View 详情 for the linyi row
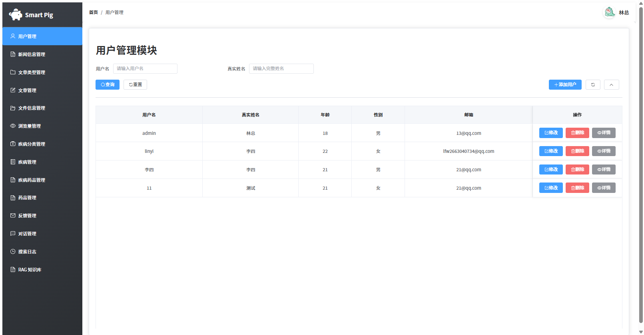This screenshot has height=335, width=644. tap(604, 151)
